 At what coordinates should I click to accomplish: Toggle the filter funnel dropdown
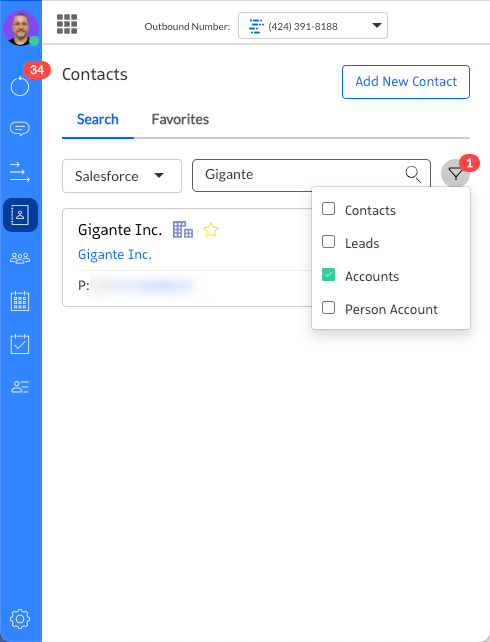[x=455, y=174]
